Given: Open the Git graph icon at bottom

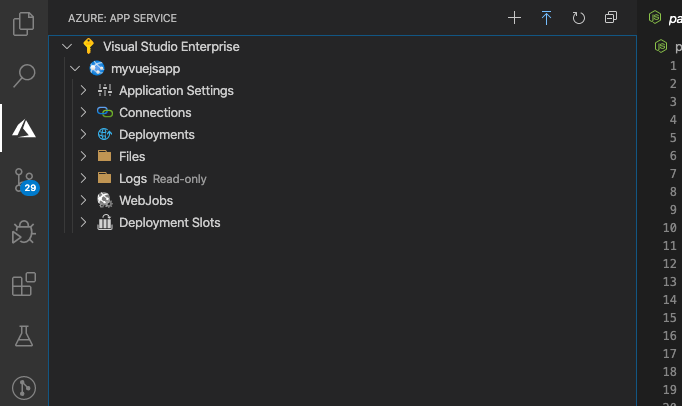Looking at the screenshot, I should [x=23, y=388].
